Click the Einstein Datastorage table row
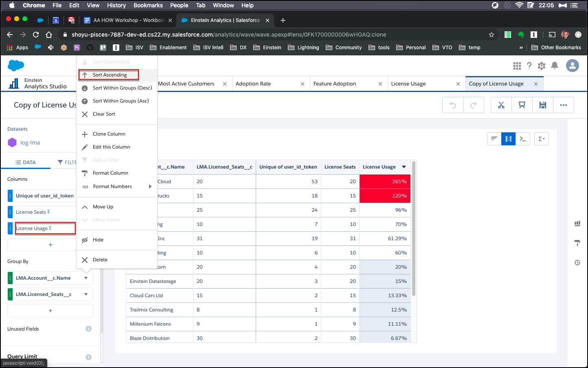The height and width of the screenshot is (368, 588). [x=268, y=281]
